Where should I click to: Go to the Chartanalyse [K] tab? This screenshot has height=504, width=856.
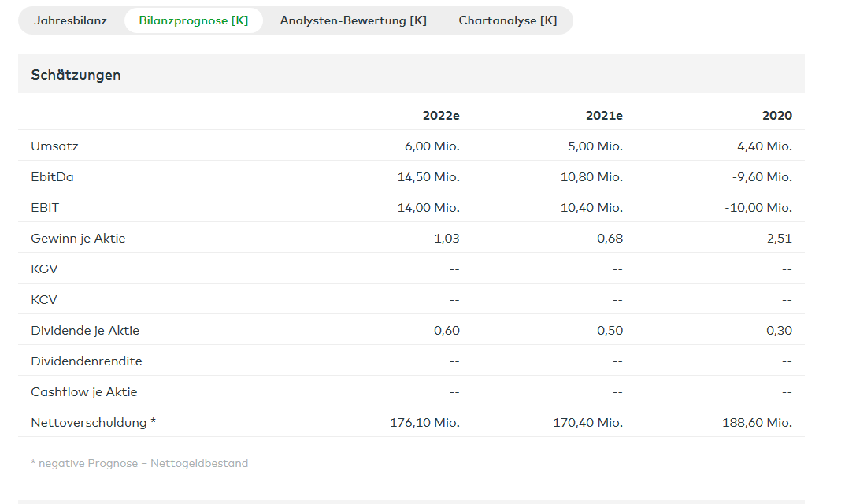click(x=507, y=20)
